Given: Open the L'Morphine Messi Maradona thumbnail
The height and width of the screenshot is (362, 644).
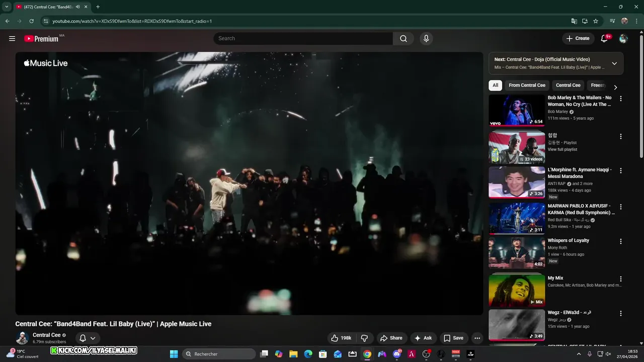Looking at the screenshot, I should click(x=517, y=183).
